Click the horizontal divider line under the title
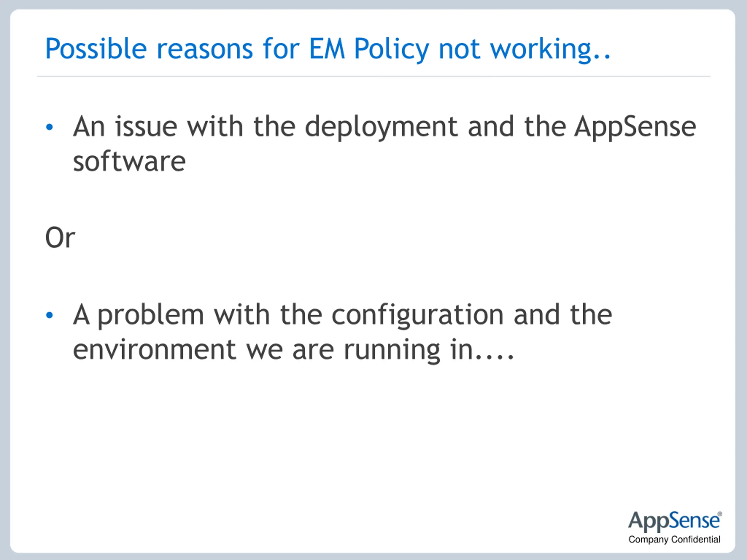747x560 pixels. point(374,76)
